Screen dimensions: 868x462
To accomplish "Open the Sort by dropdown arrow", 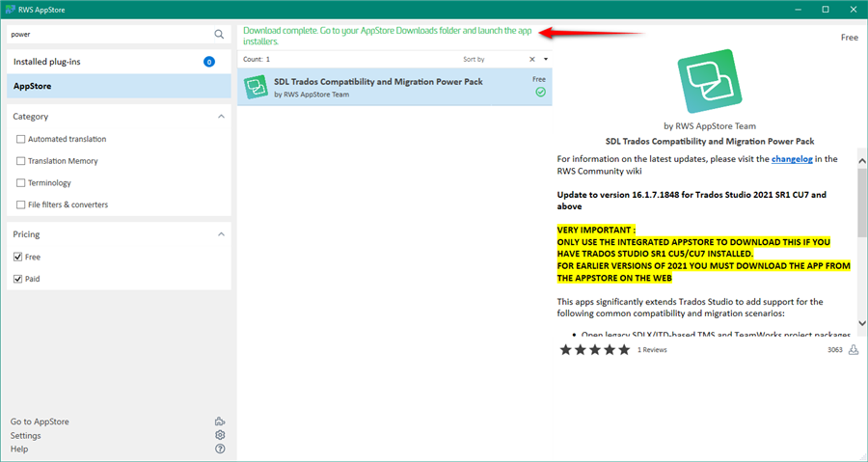I will pyautogui.click(x=545, y=59).
